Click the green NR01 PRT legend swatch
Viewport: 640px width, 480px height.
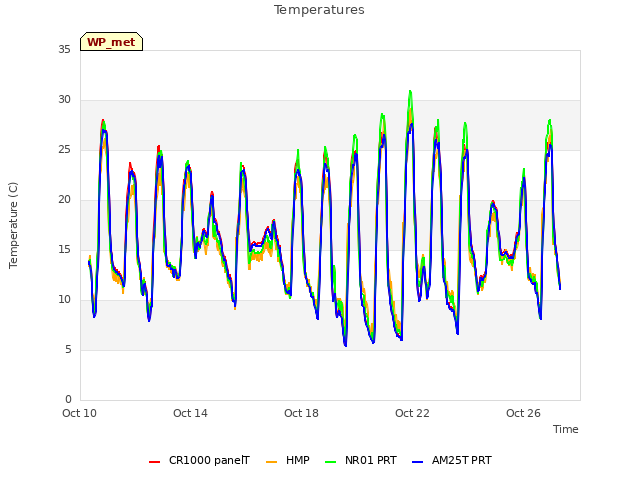pos(330,461)
